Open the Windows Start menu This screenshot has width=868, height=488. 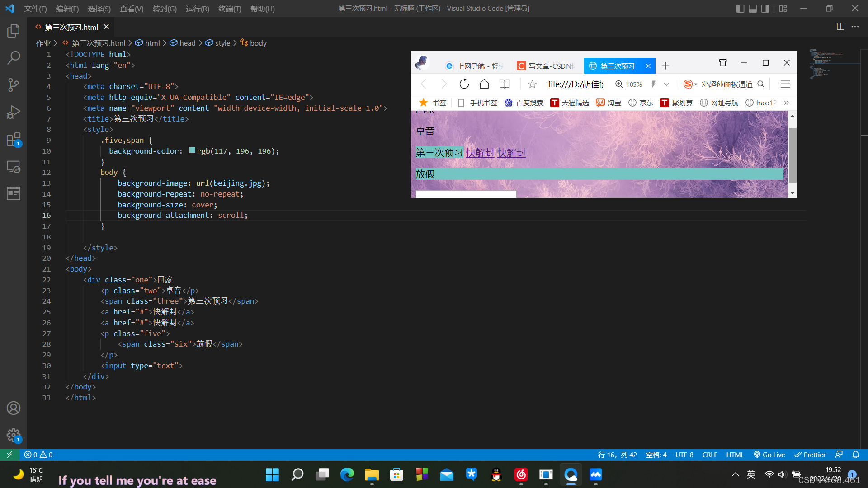click(x=272, y=474)
